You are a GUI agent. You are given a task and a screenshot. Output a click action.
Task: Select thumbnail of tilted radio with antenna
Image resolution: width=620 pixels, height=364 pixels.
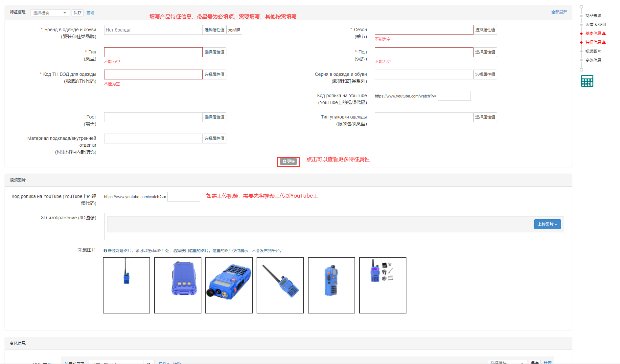point(280,285)
